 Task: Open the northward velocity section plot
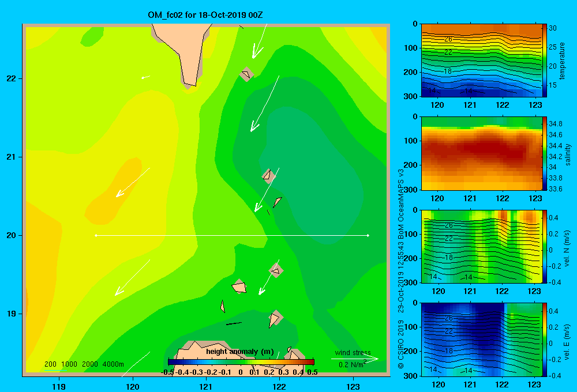click(x=481, y=246)
